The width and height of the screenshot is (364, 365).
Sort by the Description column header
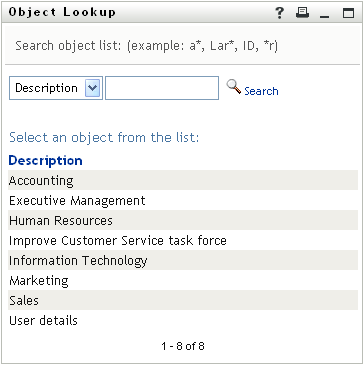45,160
